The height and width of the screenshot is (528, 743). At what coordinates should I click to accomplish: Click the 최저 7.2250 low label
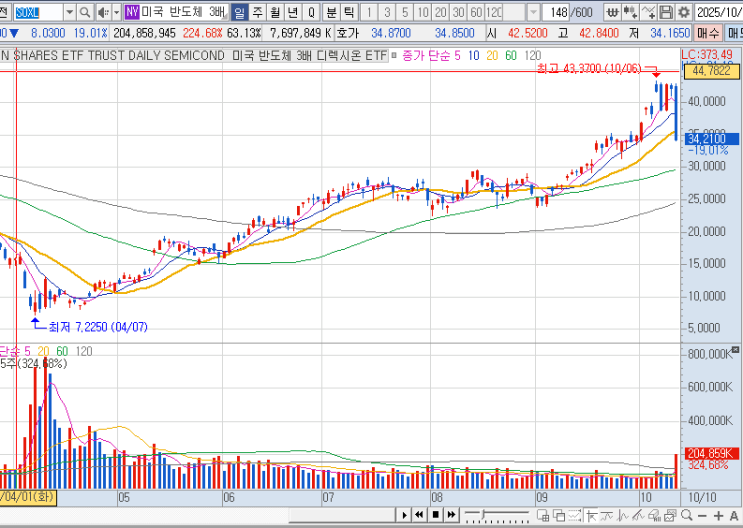[x=98, y=327]
